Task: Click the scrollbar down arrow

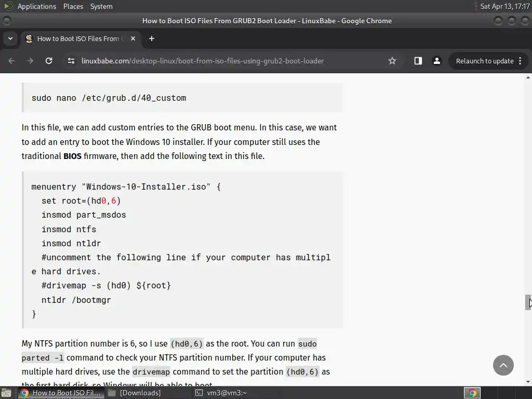Action: coord(528,382)
